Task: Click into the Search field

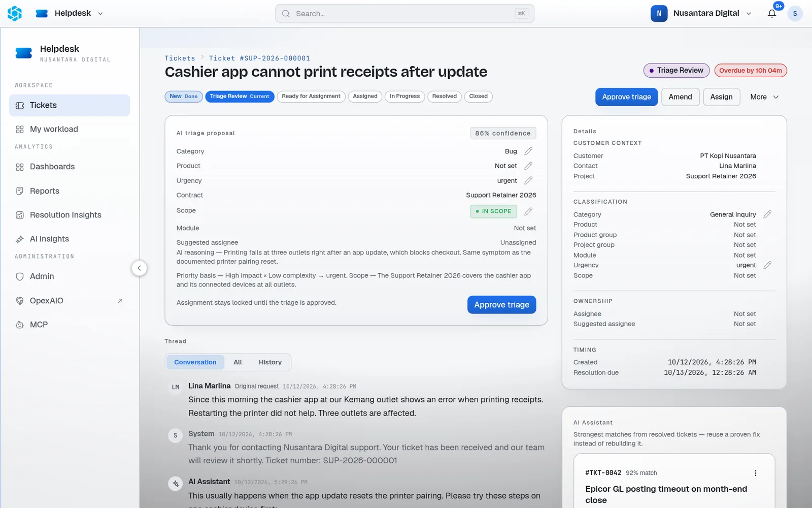Action: click(404, 14)
